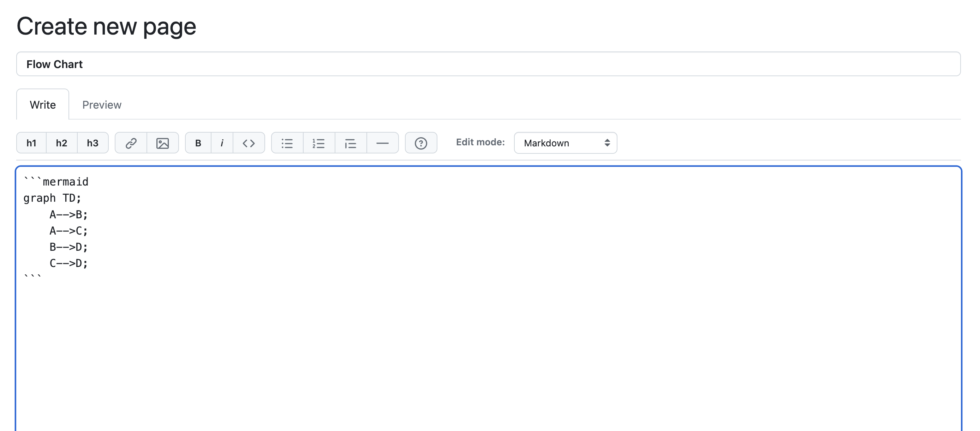The height and width of the screenshot is (431, 980).
Task: Click the "```mermaid" line in the editor
Action: pyautogui.click(x=56, y=182)
